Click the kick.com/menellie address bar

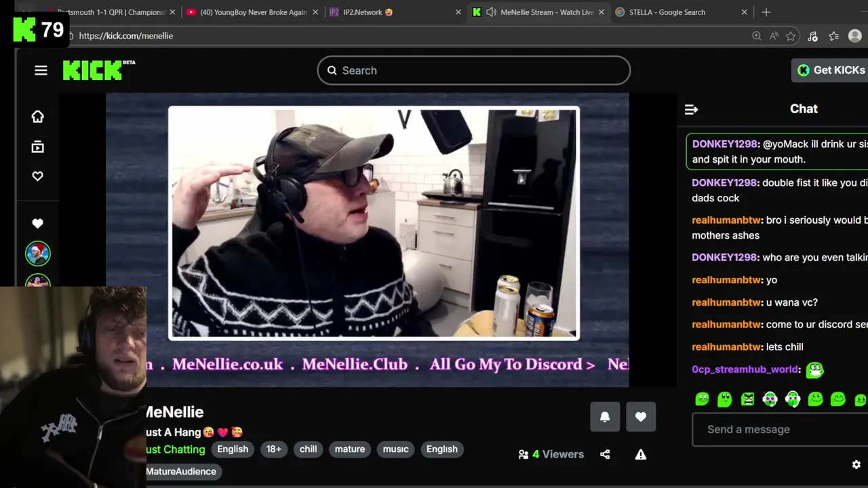click(407, 36)
